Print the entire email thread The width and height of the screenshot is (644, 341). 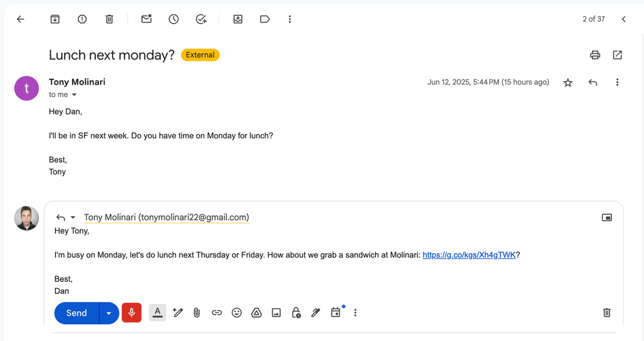(x=595, y=55)
